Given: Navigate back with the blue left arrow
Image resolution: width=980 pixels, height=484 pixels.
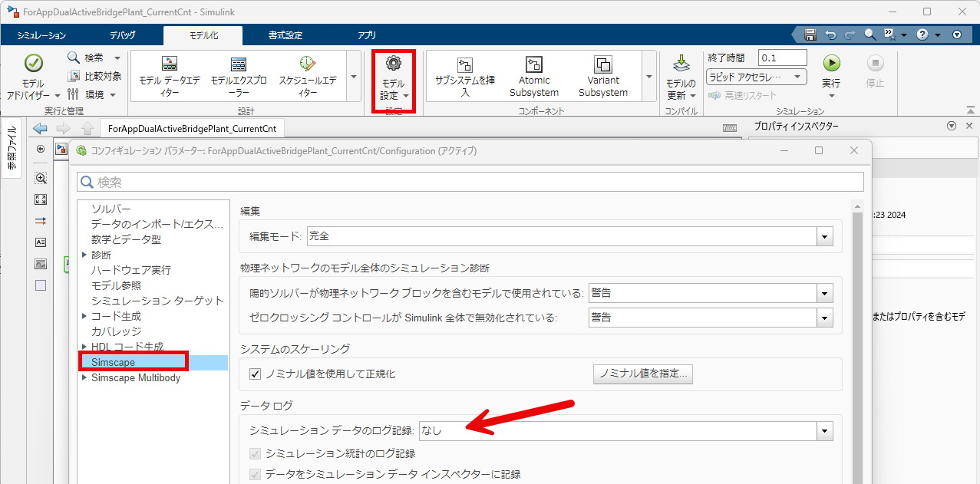Looking at the screenshot, I should [x=40, y=128].
